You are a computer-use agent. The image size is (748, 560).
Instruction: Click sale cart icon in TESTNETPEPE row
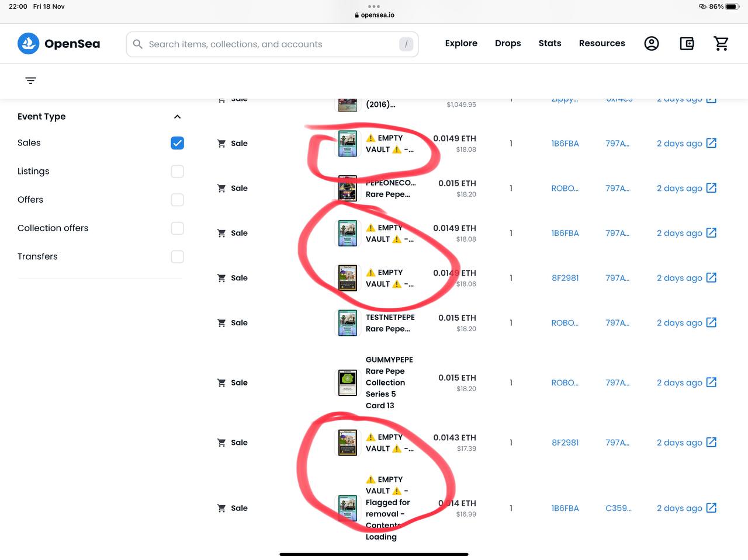pyautogui.click(x=221, y=322)
